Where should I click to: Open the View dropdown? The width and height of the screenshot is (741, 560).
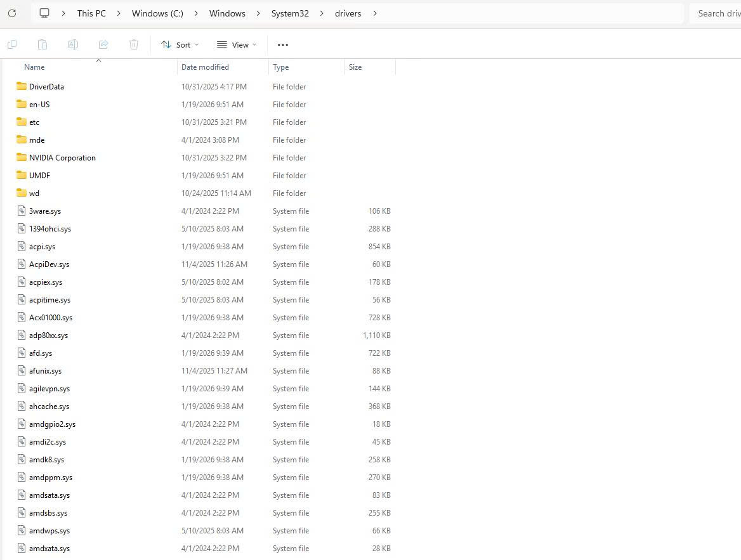(237, 44)
